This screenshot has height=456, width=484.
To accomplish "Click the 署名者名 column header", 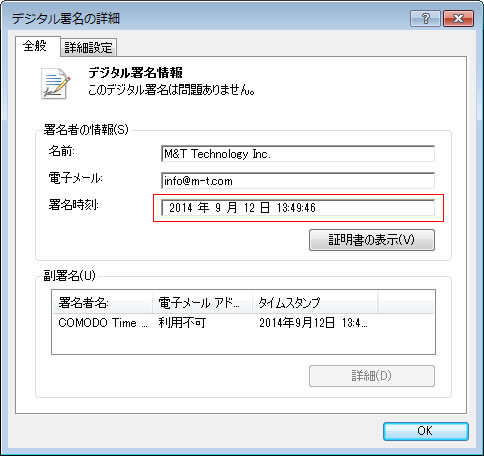I will point(103,303).
